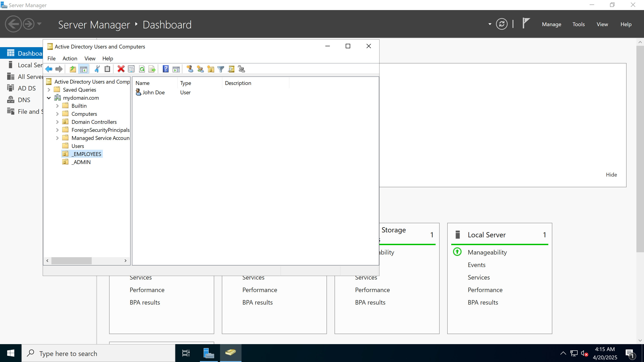This screenshot has height=362, width=644.
Task: Open Properties via the toolbar icon
Action: pos(131,69)
